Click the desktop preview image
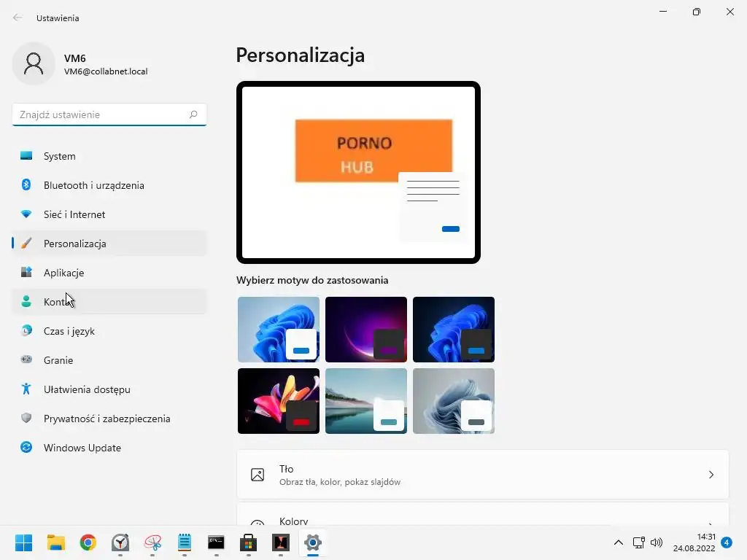The width and height of the screenshot is (747, 560). click(358, 172)
